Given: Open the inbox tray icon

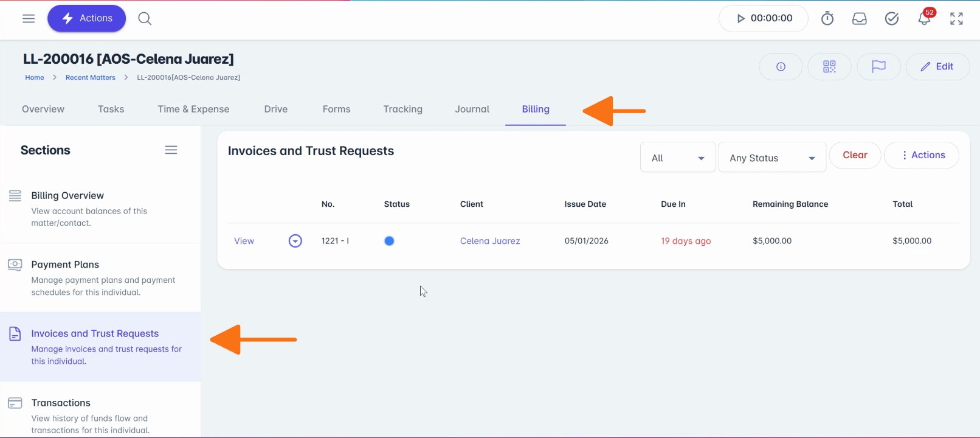Looking at the screenshot, I should point(860,19).
